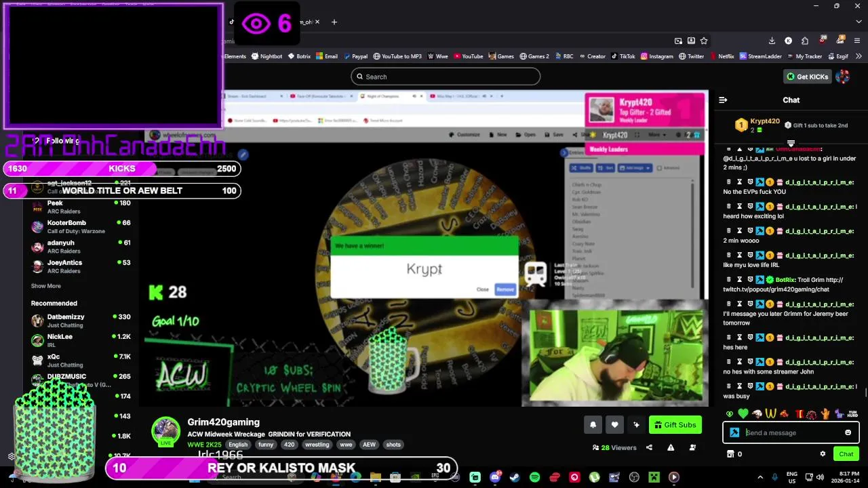Click the Remove button in the winner popup
Screen dimensions: 868x488
tap(505, 289)
